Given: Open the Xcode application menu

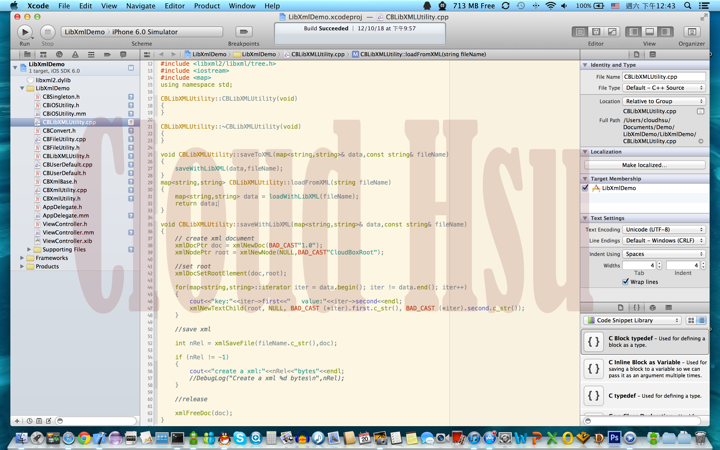Looking at the screenshot, I should (38, 6).
